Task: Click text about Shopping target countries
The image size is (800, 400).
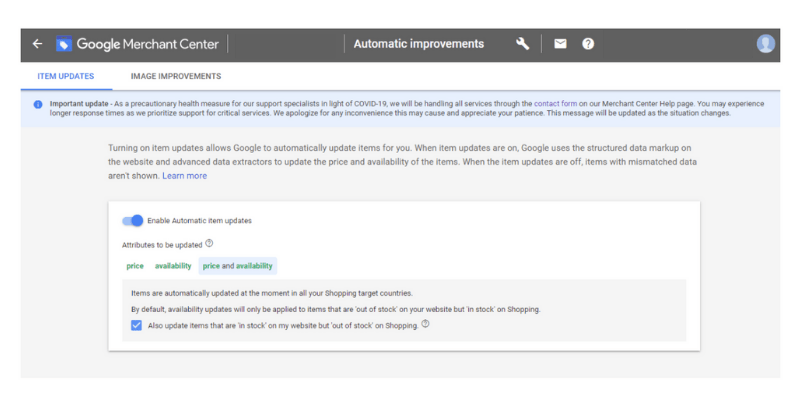Action: 272,294
